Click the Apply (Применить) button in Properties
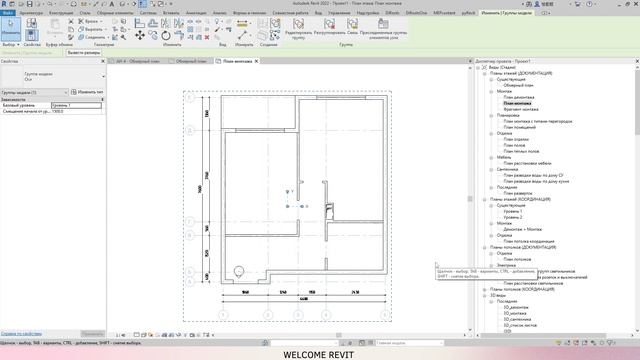Viewport: 640px width, 360px height. (93, 333)
